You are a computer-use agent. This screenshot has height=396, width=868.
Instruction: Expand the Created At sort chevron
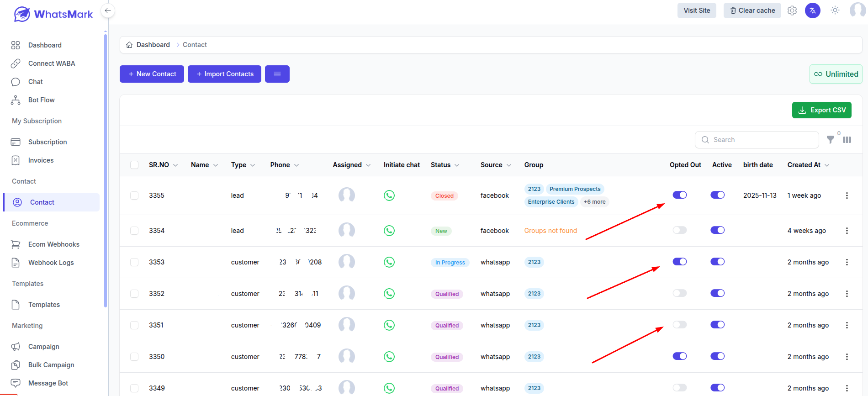pyautogui.click(x=827, y=165)
